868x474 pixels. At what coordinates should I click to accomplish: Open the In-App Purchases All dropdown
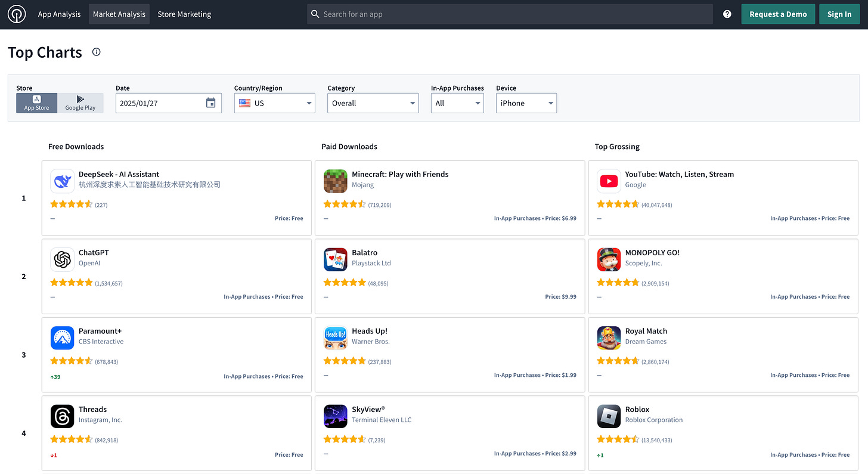pyautogui.click(x=457, y=103)
